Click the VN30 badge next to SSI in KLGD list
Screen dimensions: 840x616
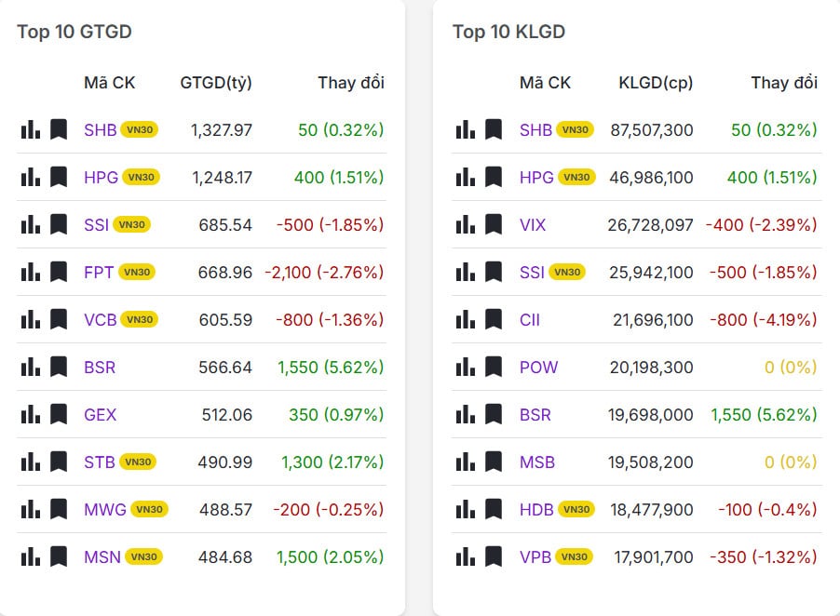[566, 272]
